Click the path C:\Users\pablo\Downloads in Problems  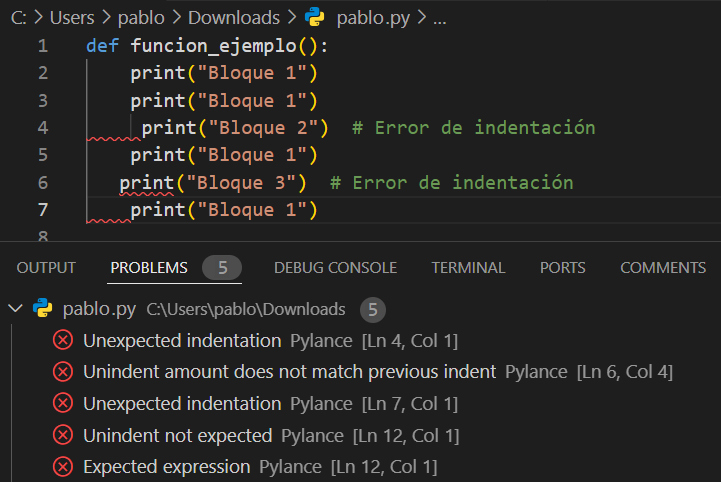[246, 310]
